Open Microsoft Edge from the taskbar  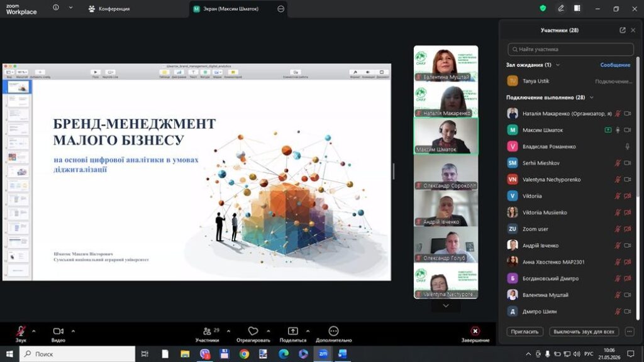pos(284,354)
